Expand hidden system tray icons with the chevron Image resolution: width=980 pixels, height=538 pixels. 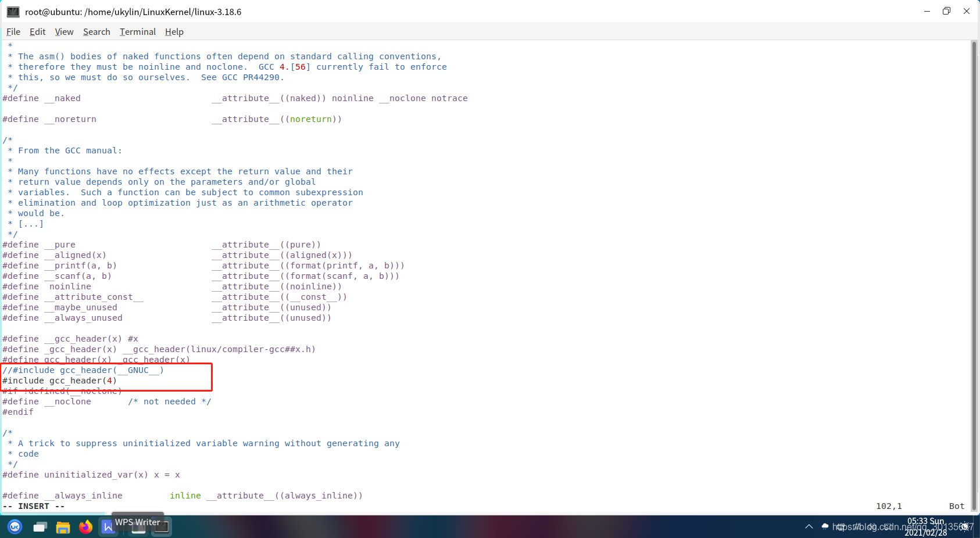coord(809,527)
